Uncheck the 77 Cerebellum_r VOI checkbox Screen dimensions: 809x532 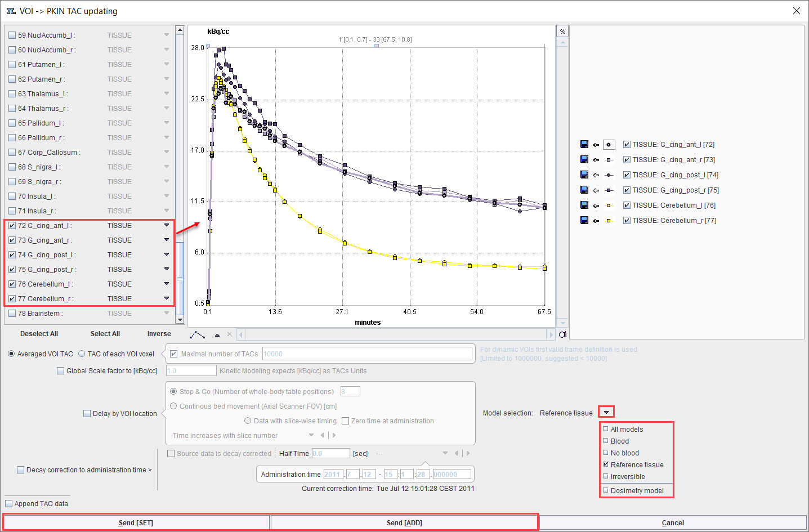coord(12,299)
